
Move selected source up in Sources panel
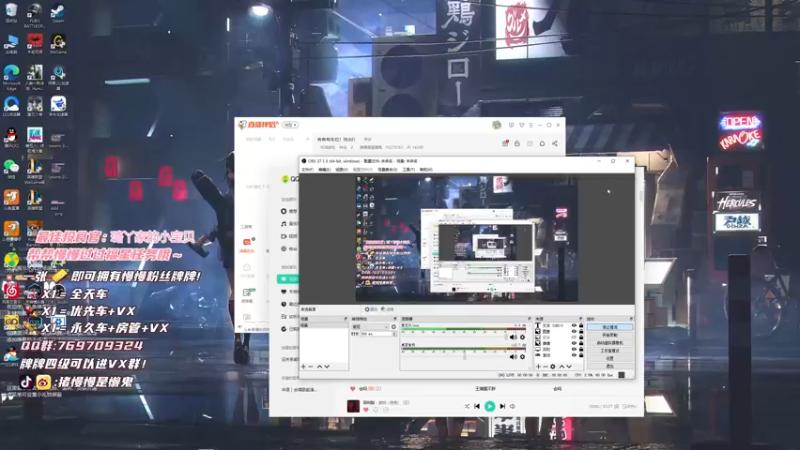pos(562,366)
